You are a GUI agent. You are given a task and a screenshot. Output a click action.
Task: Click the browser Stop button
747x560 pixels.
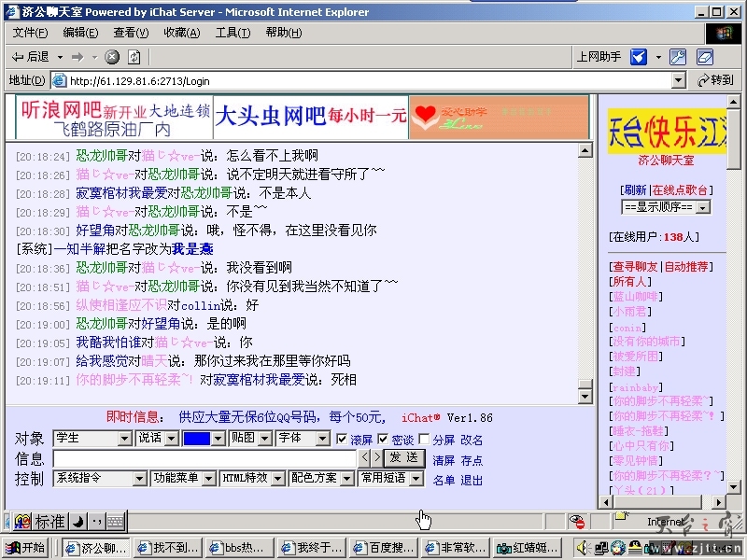112,57
